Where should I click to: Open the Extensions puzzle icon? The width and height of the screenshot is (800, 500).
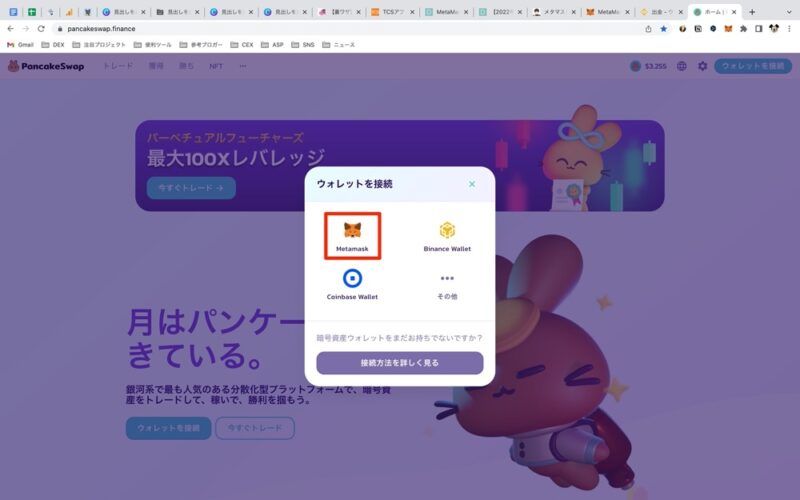click(x=743, y=29)
